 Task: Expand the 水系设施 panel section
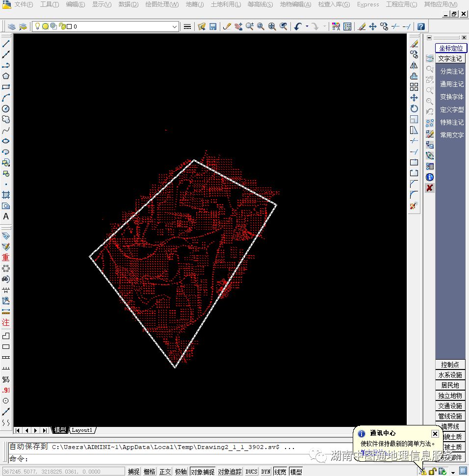tap(450, 375)
